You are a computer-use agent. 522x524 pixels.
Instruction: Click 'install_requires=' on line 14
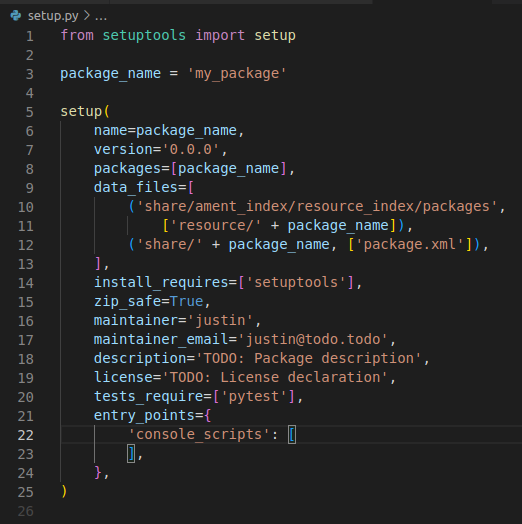coord(165,283)
